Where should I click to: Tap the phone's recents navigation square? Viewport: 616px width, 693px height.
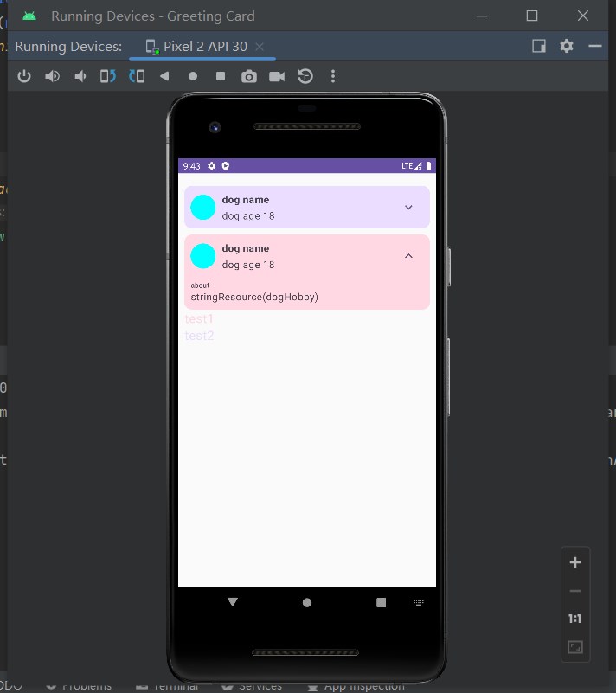(x=381, y=603)
